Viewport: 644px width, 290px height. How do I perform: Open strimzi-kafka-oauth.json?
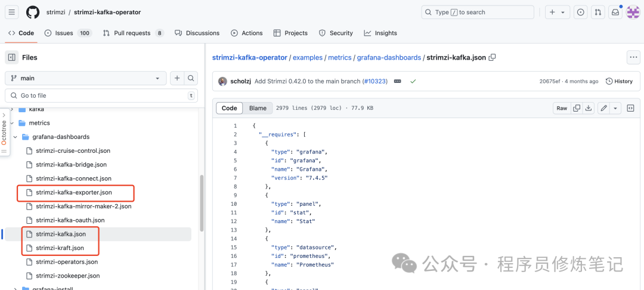[x=70, y=220]
